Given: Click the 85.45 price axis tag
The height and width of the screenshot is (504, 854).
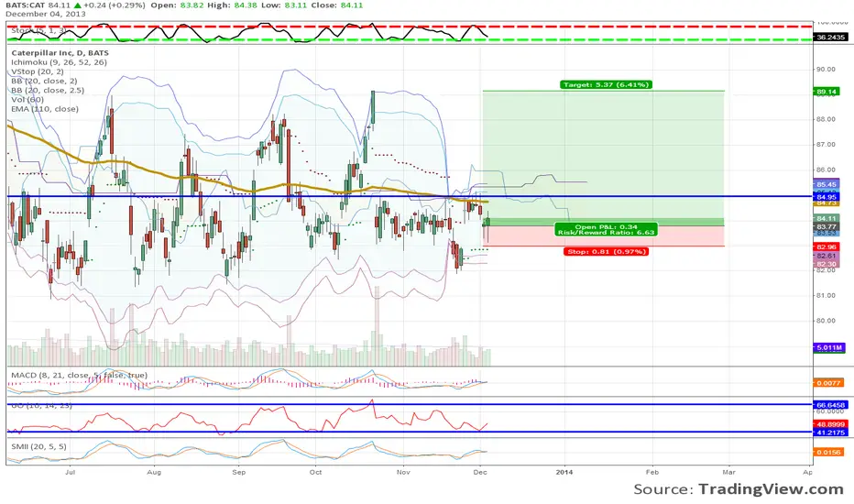Looking at the screenshot, I should pos(826,185).
